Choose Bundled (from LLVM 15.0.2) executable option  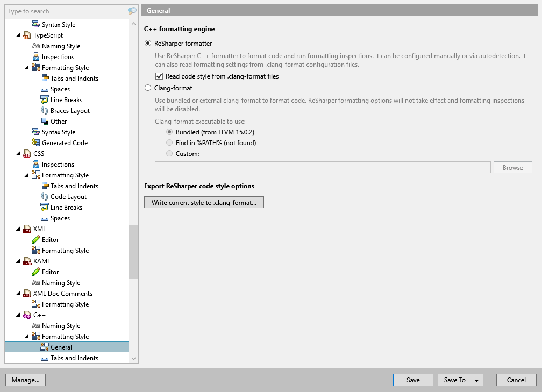[169, 132]
